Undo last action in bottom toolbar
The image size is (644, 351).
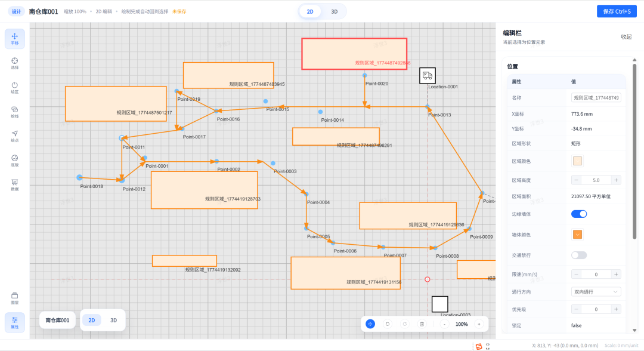click(388, 324)
